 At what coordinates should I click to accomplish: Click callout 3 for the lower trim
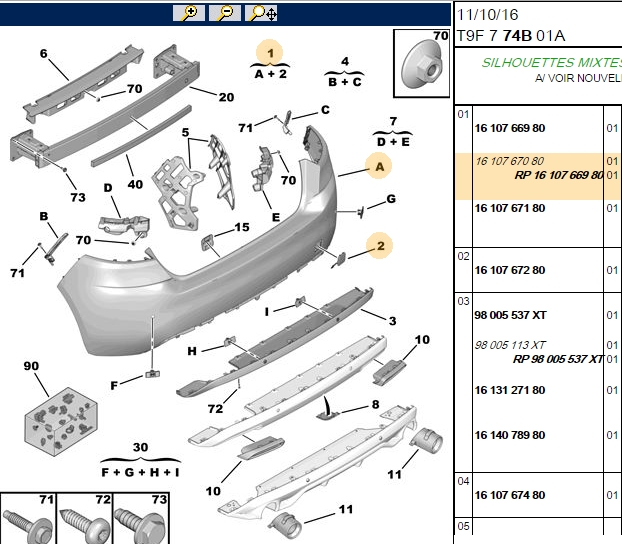392,321
